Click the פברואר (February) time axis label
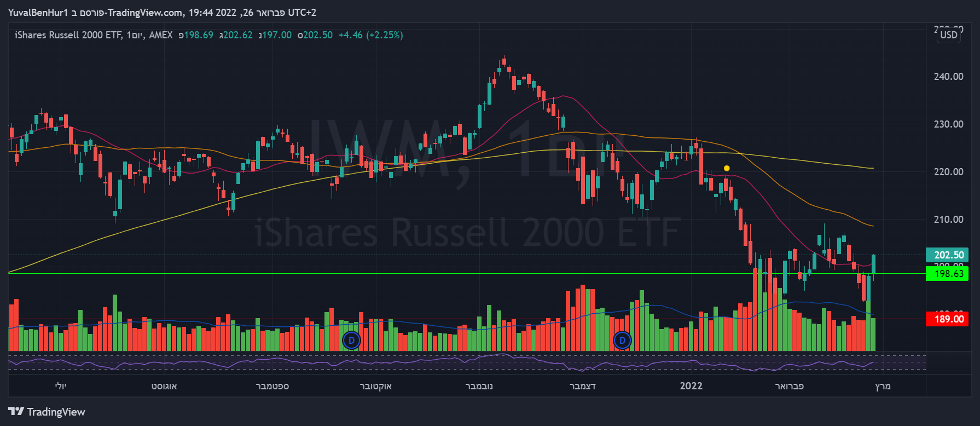980x426 pixels. [x=789, y=386]
